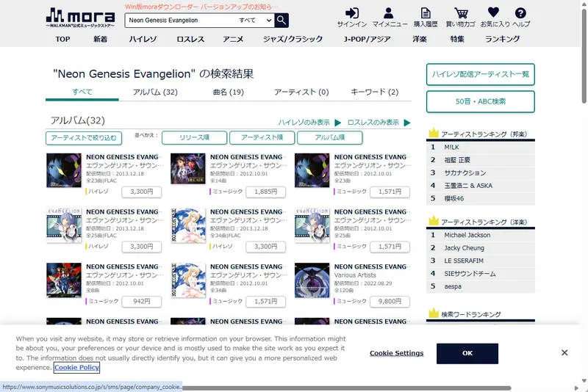The width and height of the screenshot is (588, 392).
Task: Click the horizontal scrollbar at bottom
Action: pyautogui.click(x=346, y=388)
